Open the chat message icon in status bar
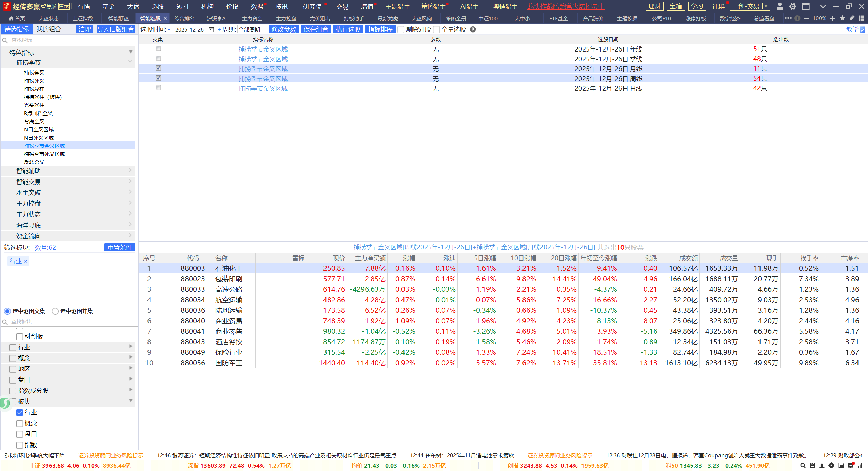 click(850, 466)
